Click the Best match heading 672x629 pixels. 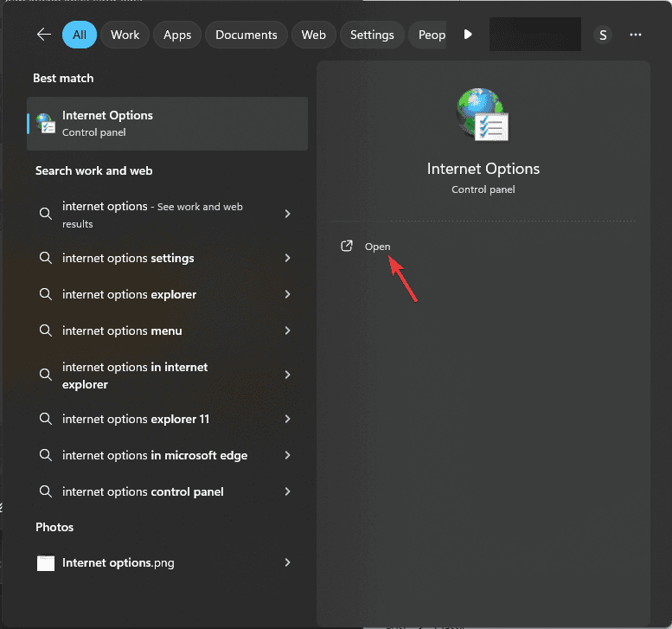(63, 78)
